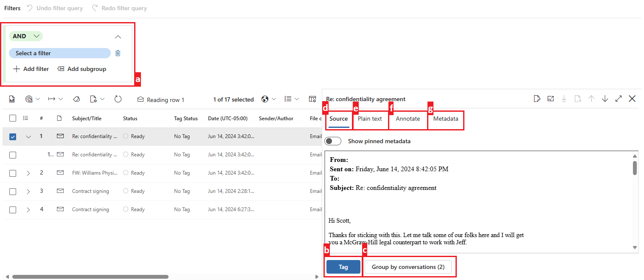The width and height of the screenshot is (644, 280).
Task: Click the Select a filter field
Action: coord(59,53)
